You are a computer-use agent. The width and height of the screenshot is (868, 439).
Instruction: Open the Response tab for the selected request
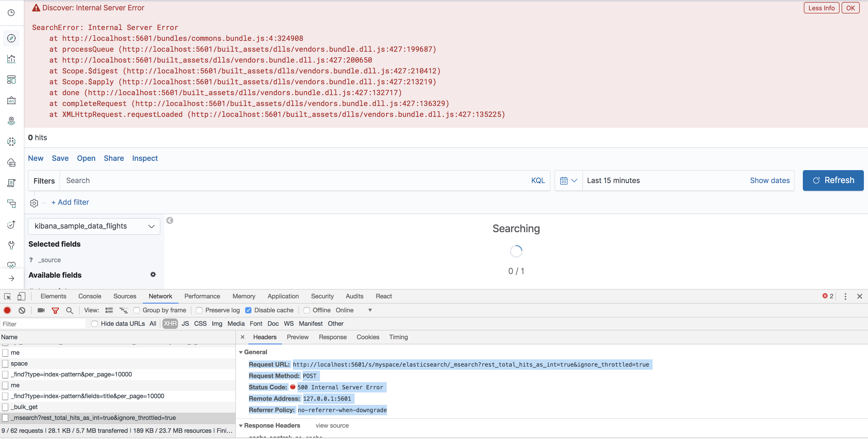coord(333,337)
